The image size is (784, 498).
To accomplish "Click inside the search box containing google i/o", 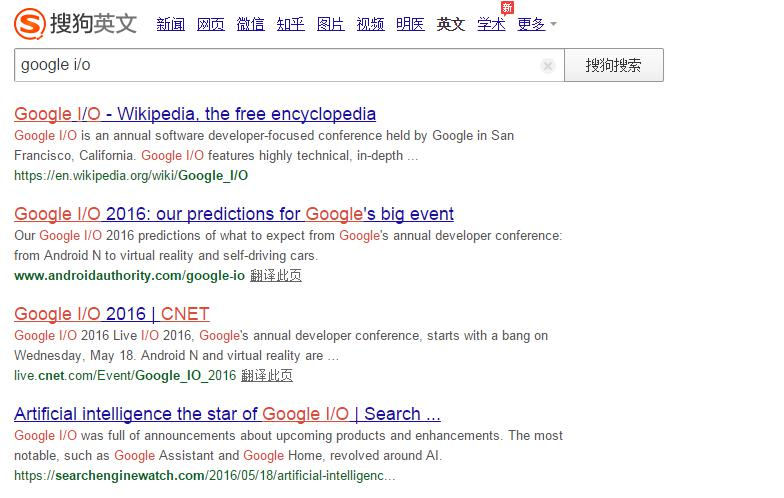I will click(280, 66).
